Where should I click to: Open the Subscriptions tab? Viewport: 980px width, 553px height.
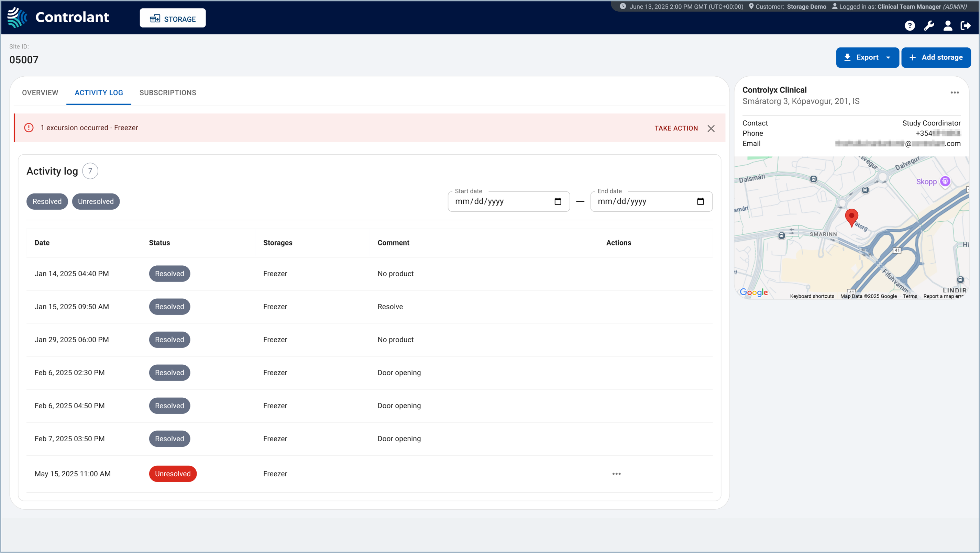(168, 92)
